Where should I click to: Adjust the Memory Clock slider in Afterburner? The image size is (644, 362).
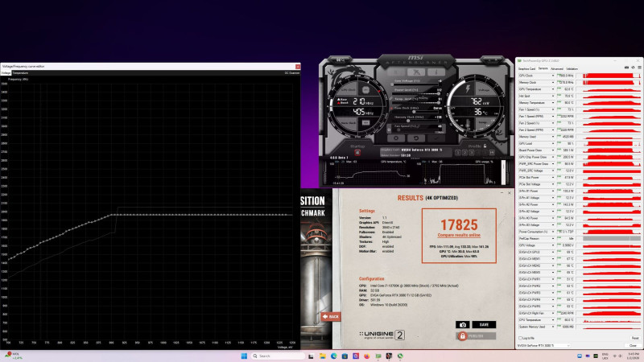point(415,121)
